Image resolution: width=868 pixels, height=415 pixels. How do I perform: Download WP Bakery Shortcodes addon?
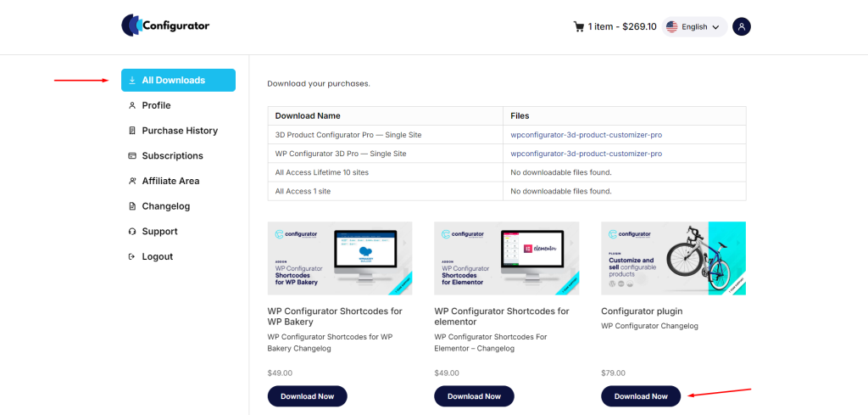pyautogui.click(x=307, y=396)
